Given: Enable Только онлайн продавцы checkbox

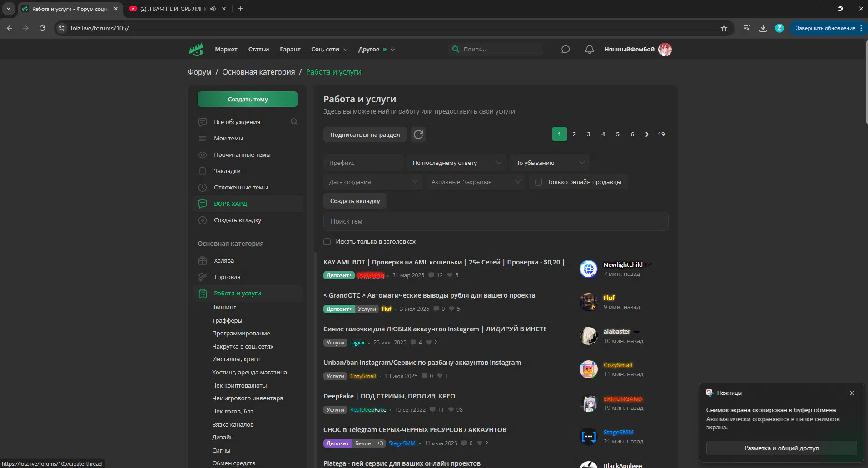Looking at the screenshot, I should coord(539,182).
